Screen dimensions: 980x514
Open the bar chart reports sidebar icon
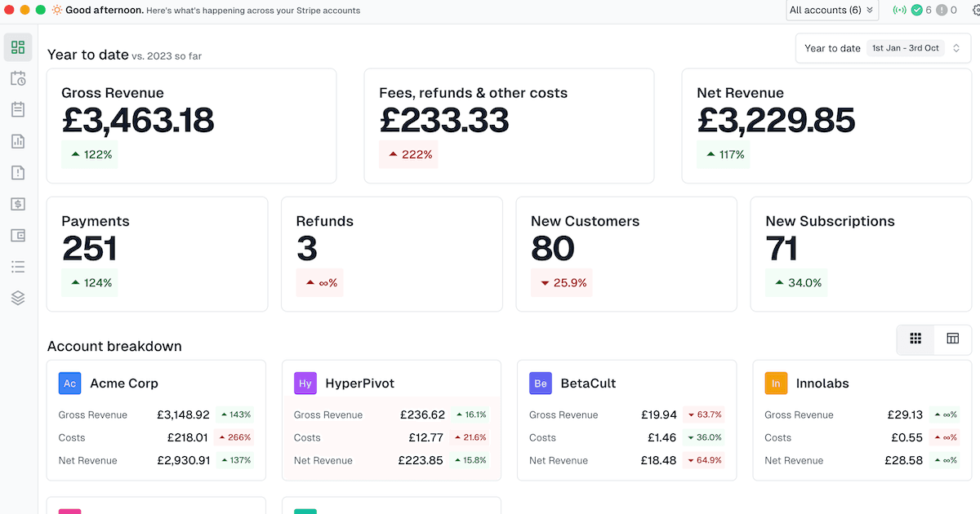[18, 141]
